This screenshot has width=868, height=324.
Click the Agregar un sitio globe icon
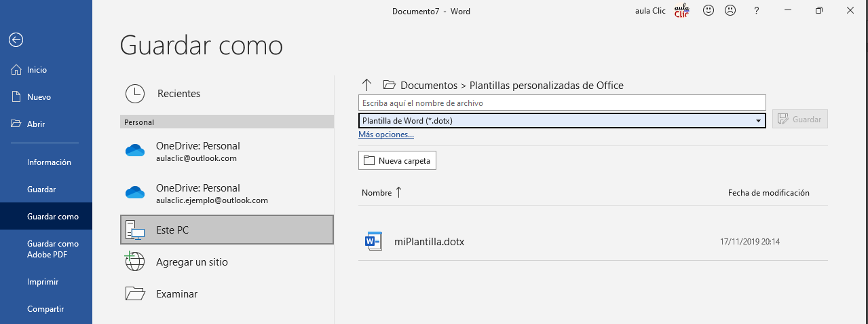click(x=135, y=262)
